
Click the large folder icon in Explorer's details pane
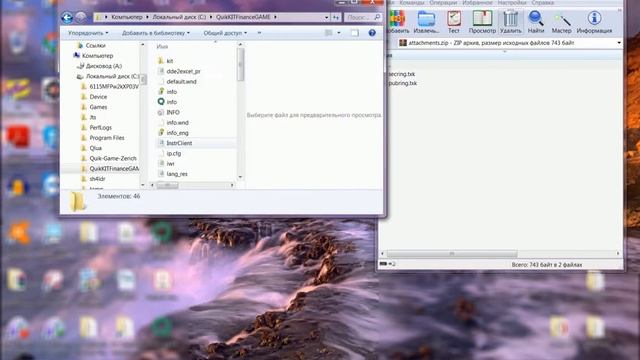click(x=77, y=202)
